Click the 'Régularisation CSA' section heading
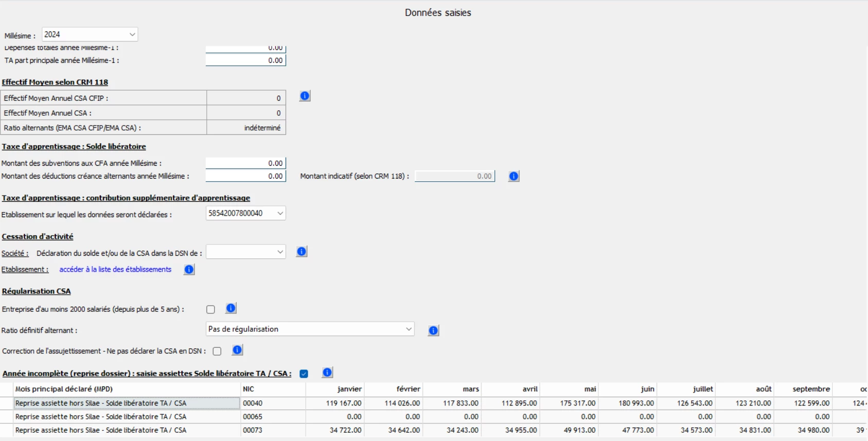The width and height of the screenshot is (868, 441). point(36,291)
